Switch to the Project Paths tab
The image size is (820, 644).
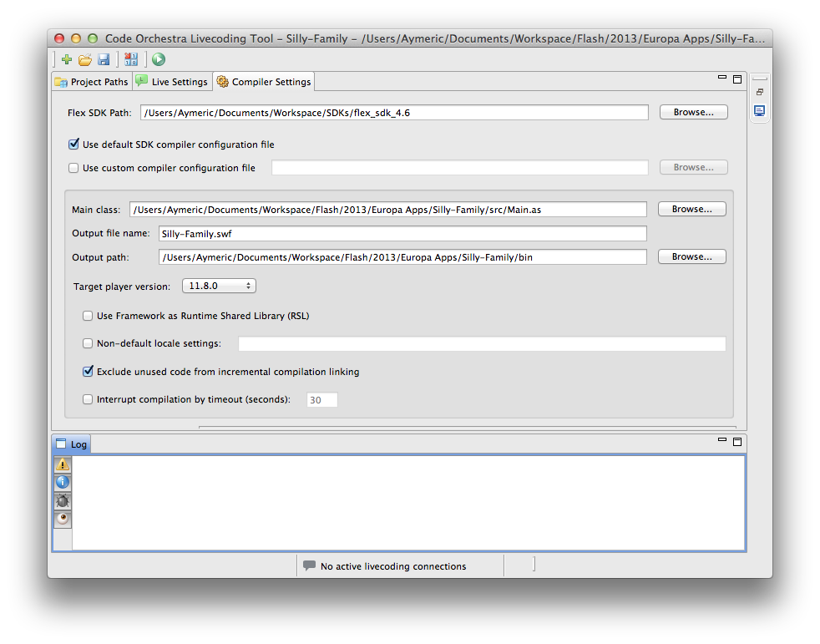[92, 82]
